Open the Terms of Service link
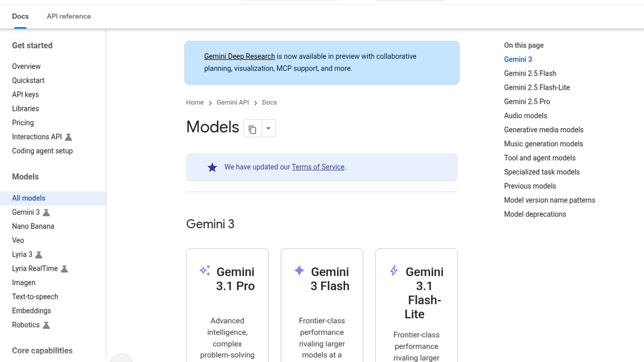 click(x=318, y=167)
